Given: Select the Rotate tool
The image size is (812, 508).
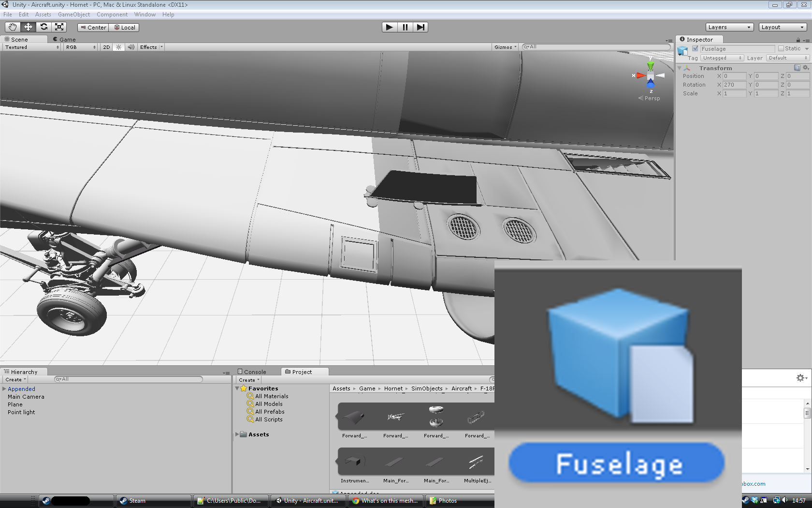Looking at the screenshot, I should pos(43,27).
